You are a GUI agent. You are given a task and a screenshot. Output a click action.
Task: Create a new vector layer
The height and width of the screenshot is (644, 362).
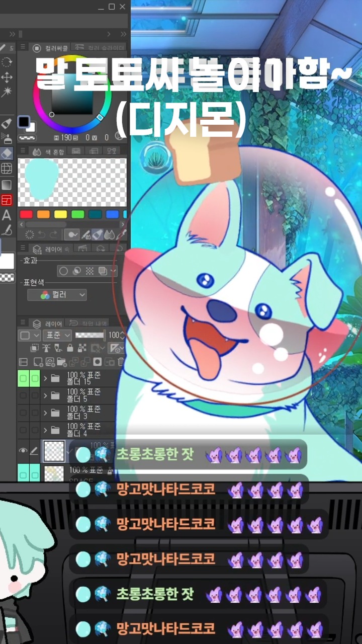[50, 362]
